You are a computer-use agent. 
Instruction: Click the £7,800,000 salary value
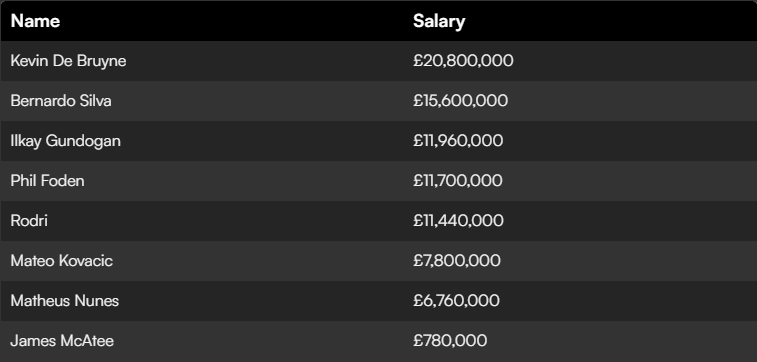coord(457,261)
